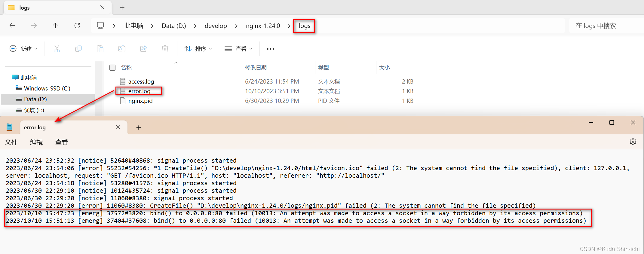Click 此电脑 in the breadcrumb path
This screenshot has height=254, width=644.
coord(133,26)
